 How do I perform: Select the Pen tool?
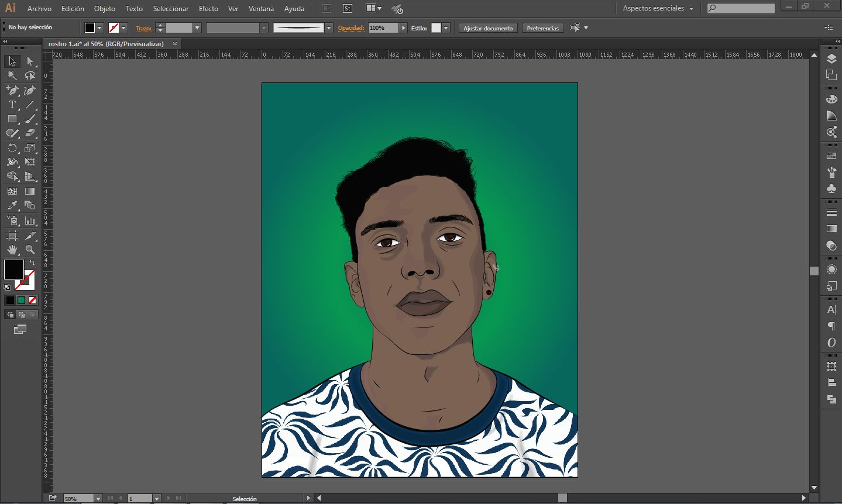[12, 91]
